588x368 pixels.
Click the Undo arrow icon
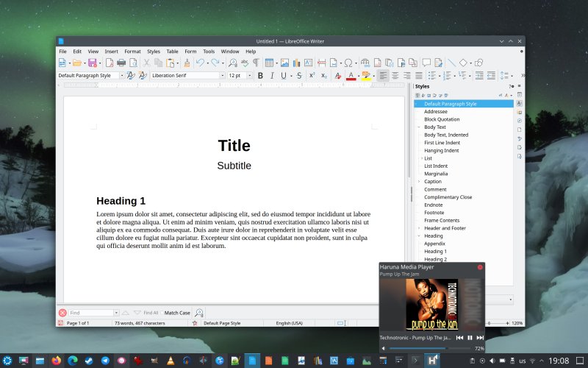pos(200,63)
